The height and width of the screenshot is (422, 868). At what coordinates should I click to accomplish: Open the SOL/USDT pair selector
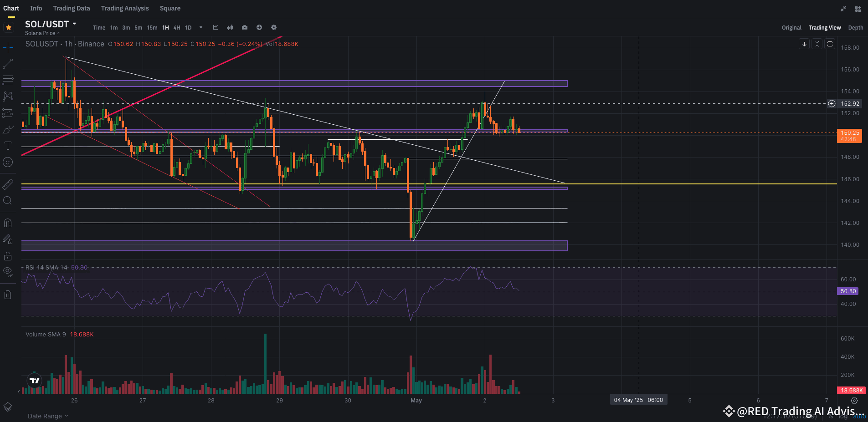pos(48,24)
